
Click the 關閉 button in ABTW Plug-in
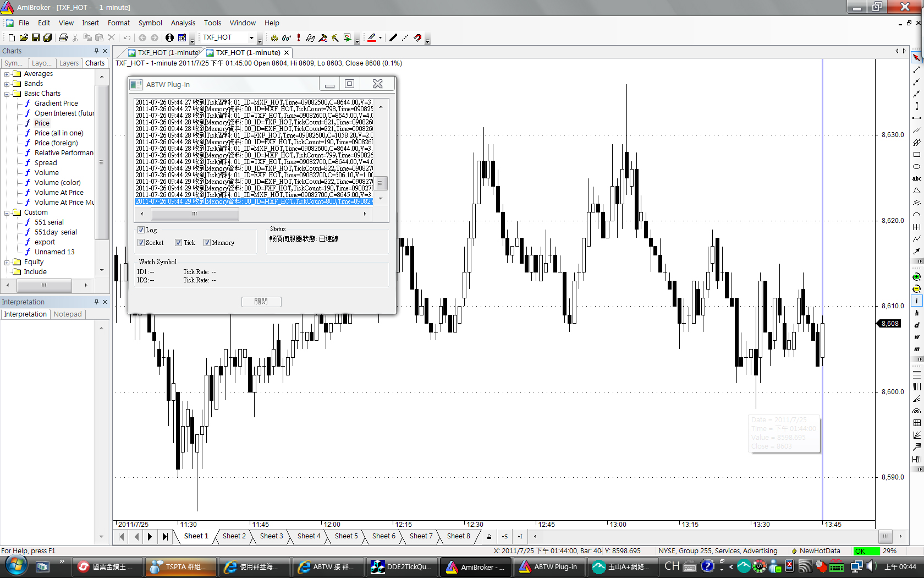(x=261, y=302)
